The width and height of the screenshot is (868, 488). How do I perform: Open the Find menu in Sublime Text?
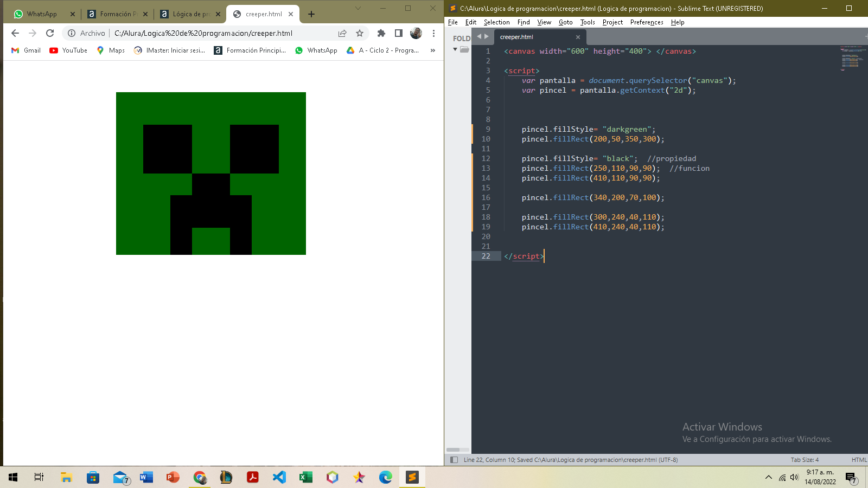[524, 22]
